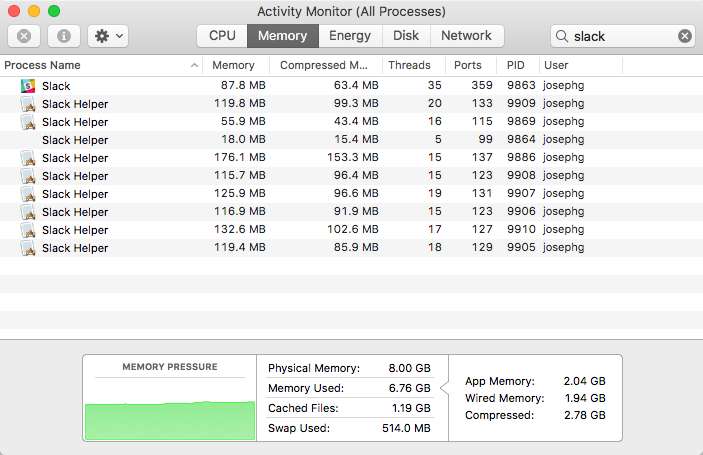Click icon of Slack Helper with PID 9886

(28, 158)
